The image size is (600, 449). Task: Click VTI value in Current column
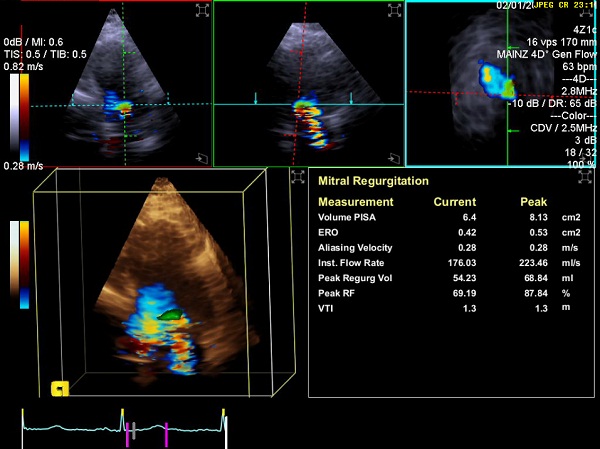[x=470, y=309]
